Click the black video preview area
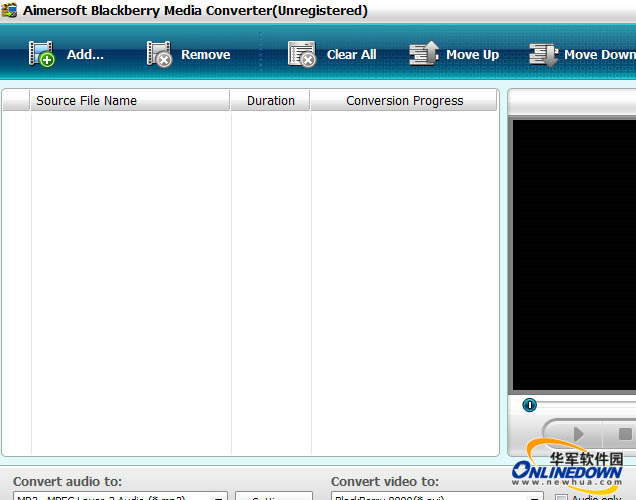This screenshot has width=636, height=500. coord(574,255)
